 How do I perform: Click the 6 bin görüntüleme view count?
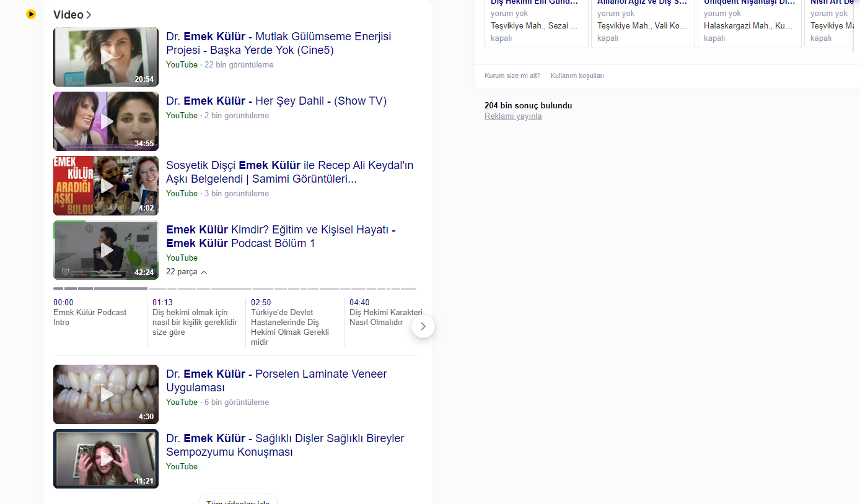pos(237,402)
